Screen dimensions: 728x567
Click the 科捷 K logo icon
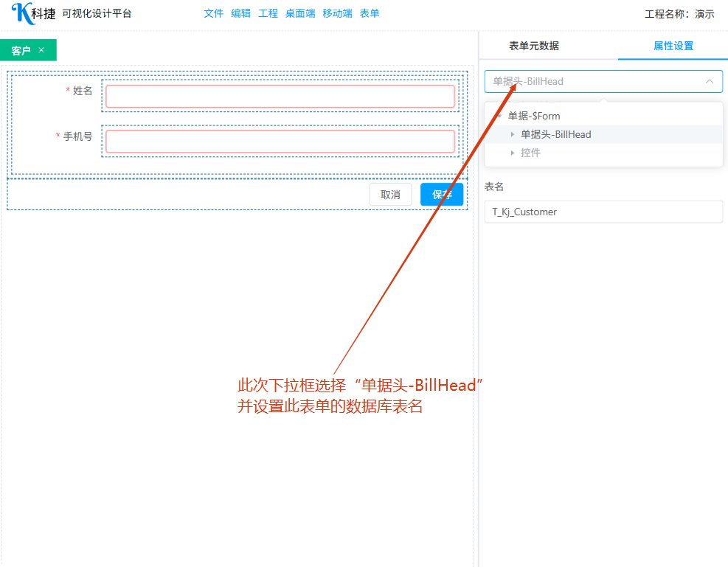[x=22, y=13]
